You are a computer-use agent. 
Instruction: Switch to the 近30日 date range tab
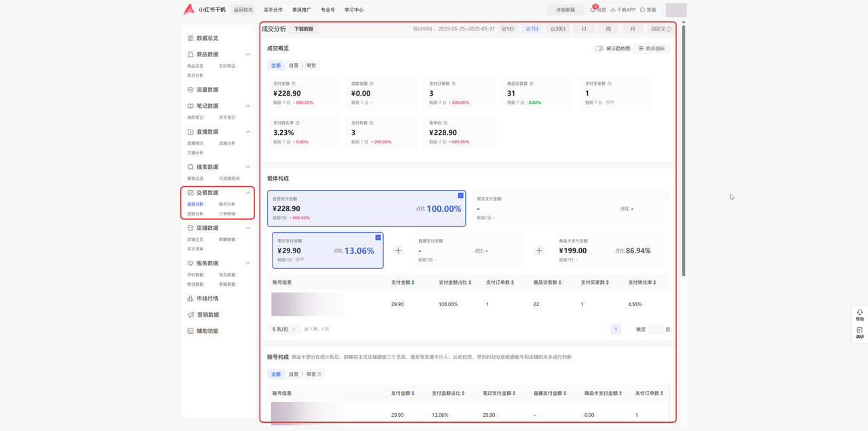[x=557, y=29]
